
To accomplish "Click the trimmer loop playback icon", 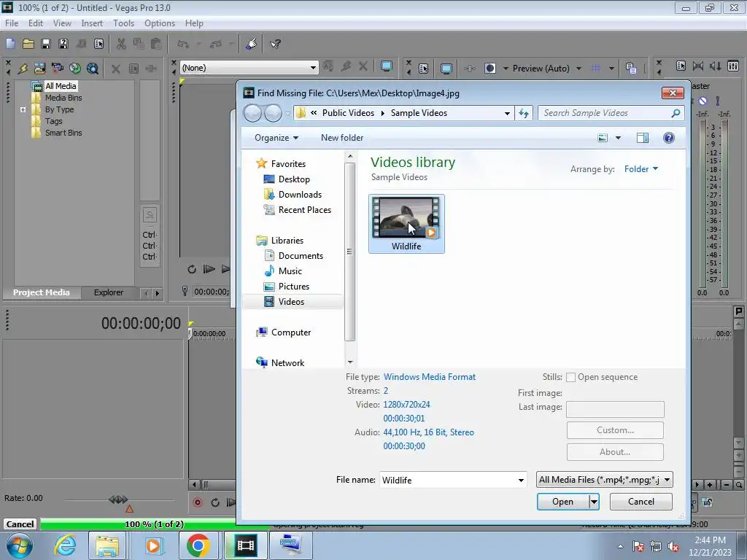I will click(x=192, y=270).
